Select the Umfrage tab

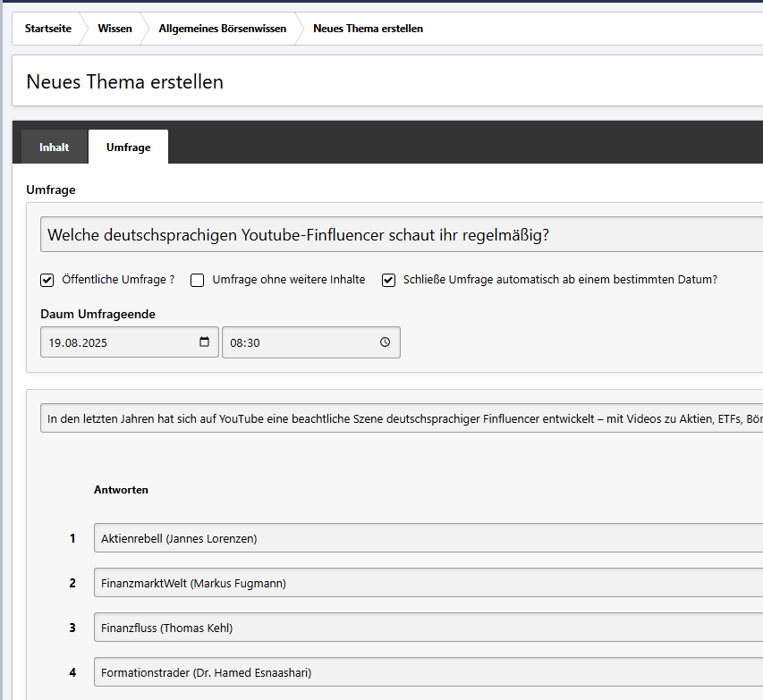point(128,148)
